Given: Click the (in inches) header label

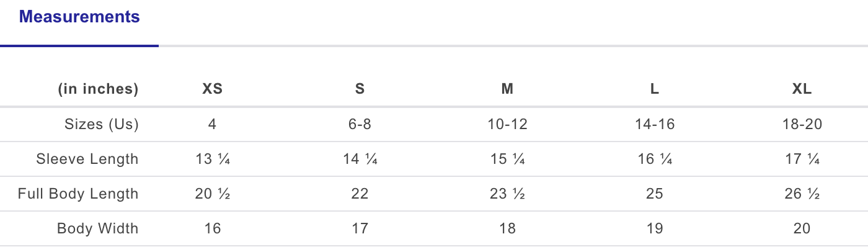Looking at the screenshot, I should (98, 89).
